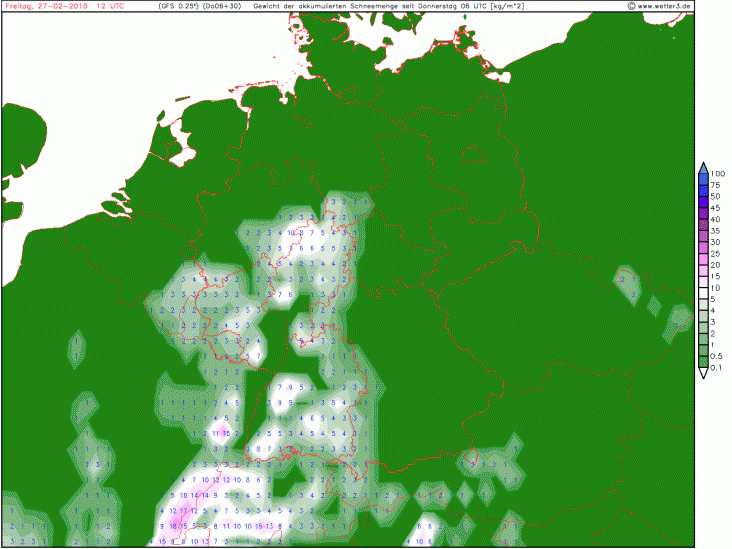Pick the blue swatch between 75 and 100
This screenshot has width=732, height=549.
703,180
